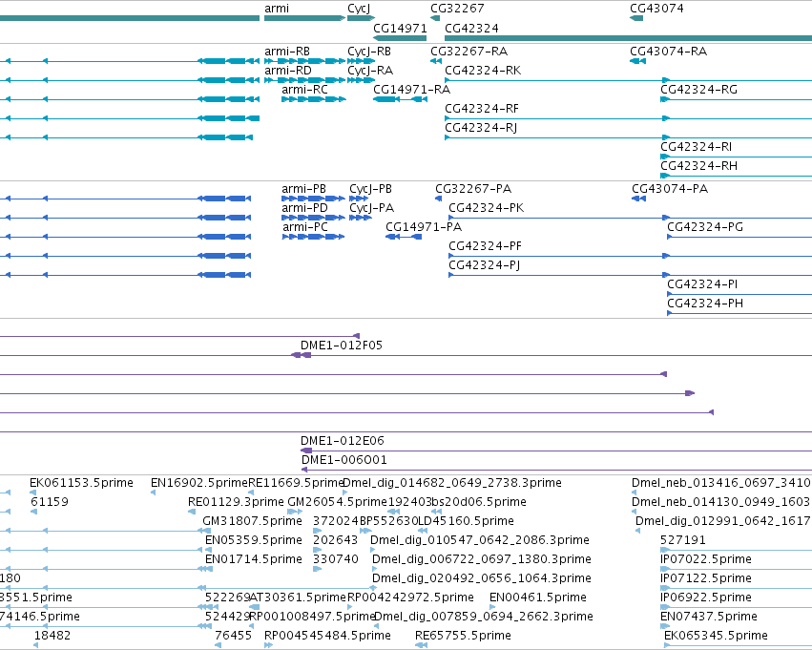Click RE01129.3prime EST label
This screenshot has height=650, width=812.
tap(236, 502)
